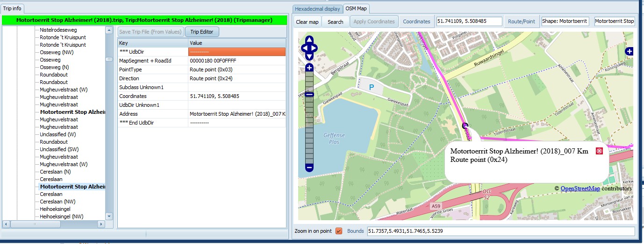Click the map zoom level slider bar
Image resolution: width=644 pixels, height=244 pixels.
coord(309,118)
